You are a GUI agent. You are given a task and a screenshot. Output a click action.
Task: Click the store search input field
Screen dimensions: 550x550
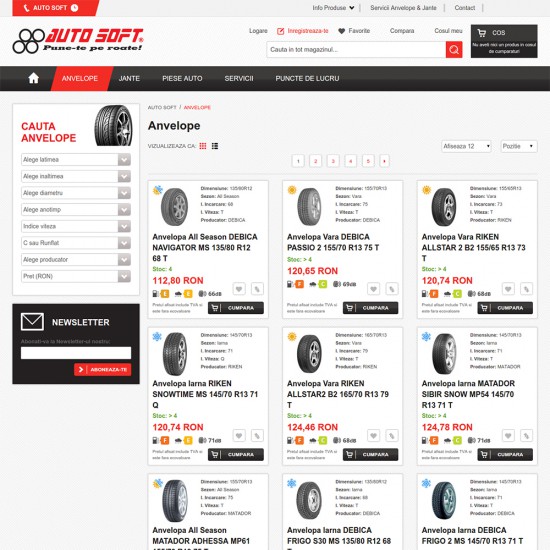[x=356, y=49]
